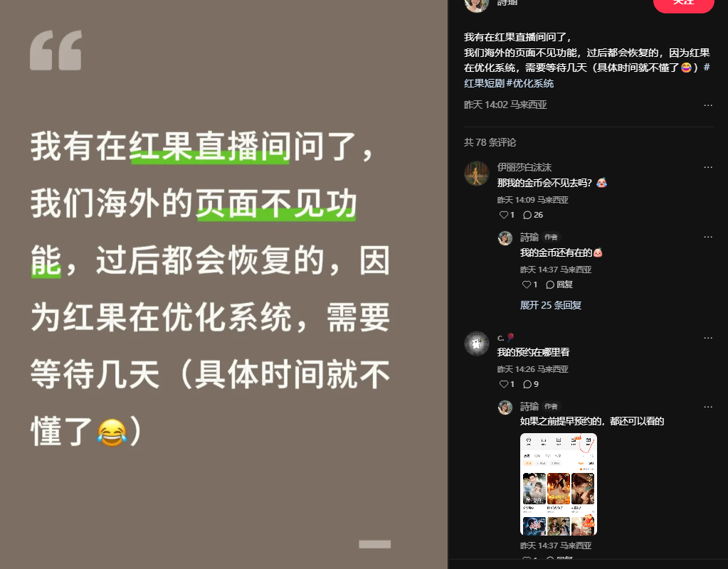Like author's reply 我的金币还有在的

529,284
